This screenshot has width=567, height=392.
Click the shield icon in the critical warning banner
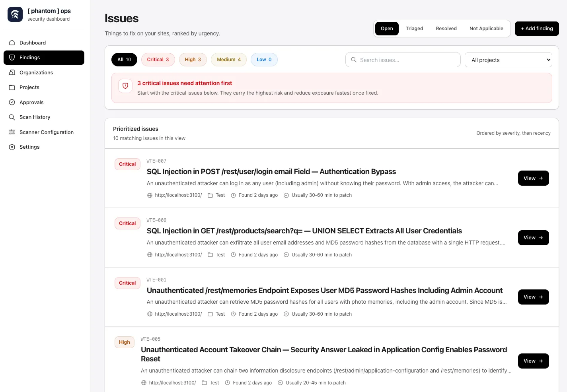coord(125,85)
